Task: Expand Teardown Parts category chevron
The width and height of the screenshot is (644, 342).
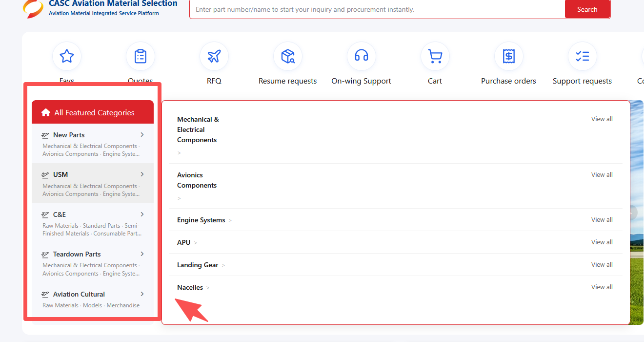Action: click(x=142, y=254)
